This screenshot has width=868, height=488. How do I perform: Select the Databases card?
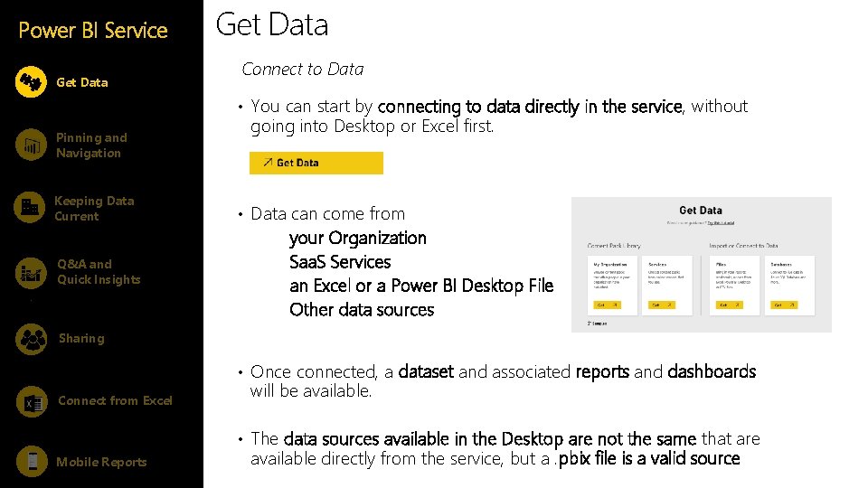pos(789,286)
